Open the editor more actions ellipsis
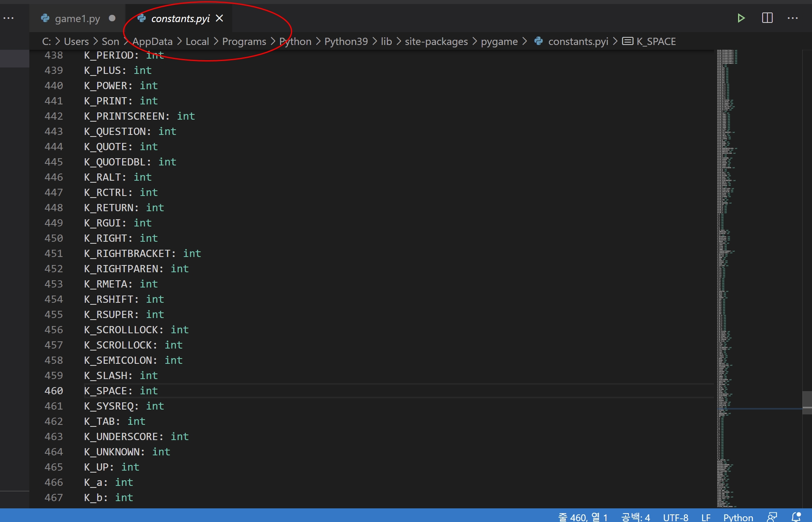Image resolution: width=812 pixels, height=522 pixels. (792, 18)
